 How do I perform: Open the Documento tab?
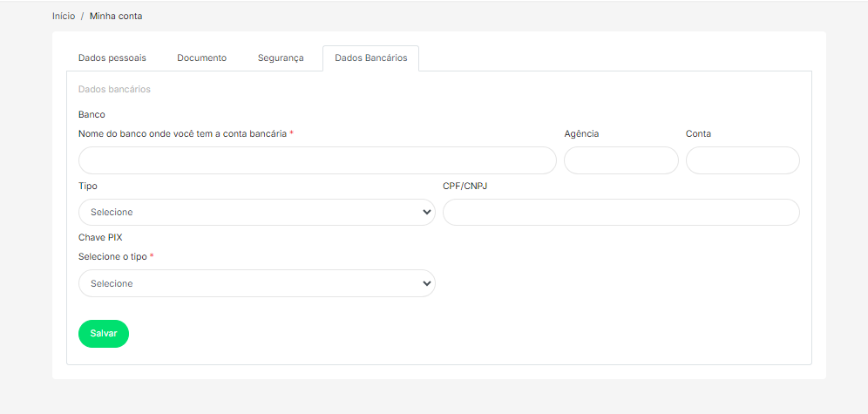coord(201,58)
